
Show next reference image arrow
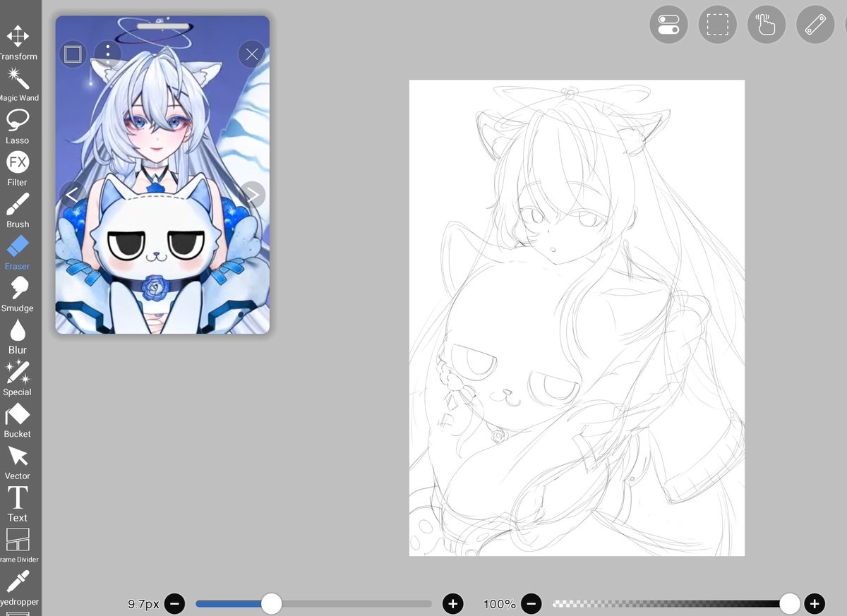(252, 194)
